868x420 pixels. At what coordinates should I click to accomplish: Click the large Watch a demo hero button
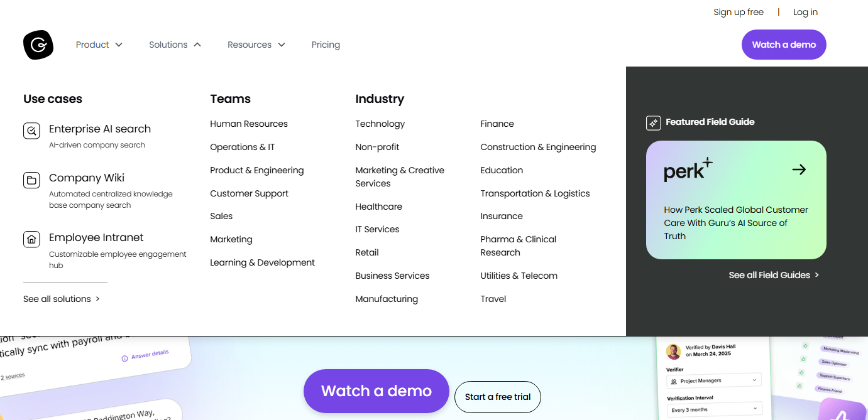[376, 391]
